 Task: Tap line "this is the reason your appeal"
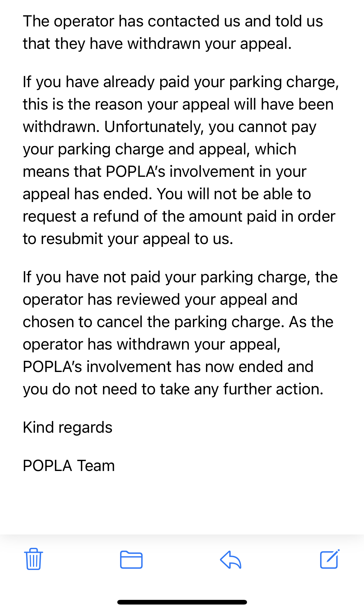[178, 104]
